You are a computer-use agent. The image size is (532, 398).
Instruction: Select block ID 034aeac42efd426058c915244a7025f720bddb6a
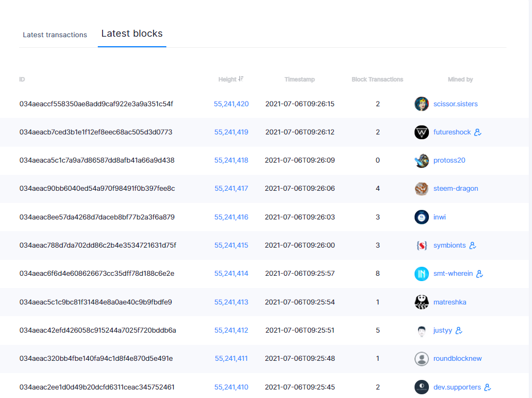click(x=98, y=330)
